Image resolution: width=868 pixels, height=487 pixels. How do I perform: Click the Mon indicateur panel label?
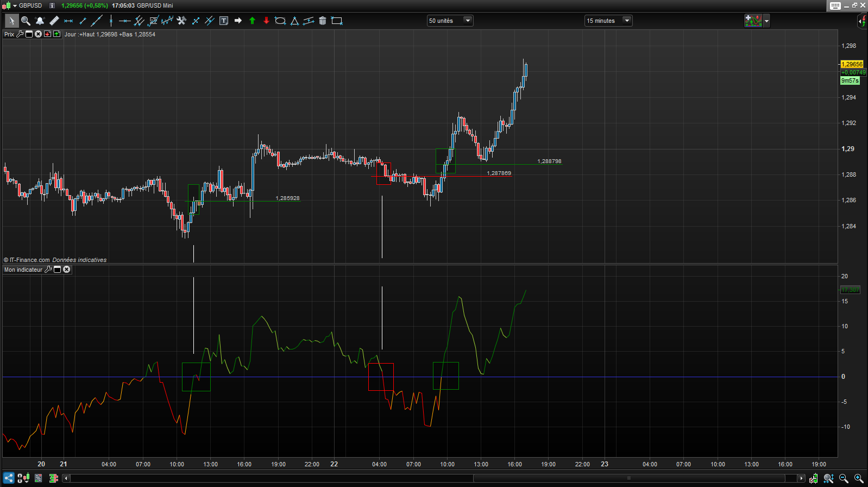[23, 270]
